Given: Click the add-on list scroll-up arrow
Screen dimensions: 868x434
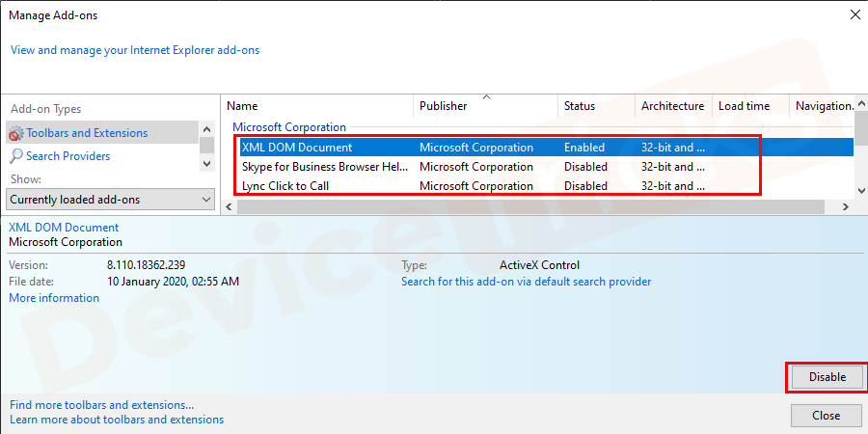Looking at the screenshot, I should click(861, 103).
